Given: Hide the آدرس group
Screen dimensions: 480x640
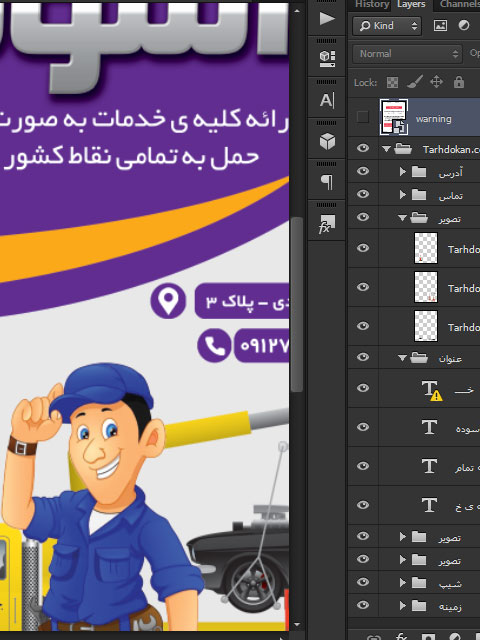Looking at the screenshot, I should (363, 171).
